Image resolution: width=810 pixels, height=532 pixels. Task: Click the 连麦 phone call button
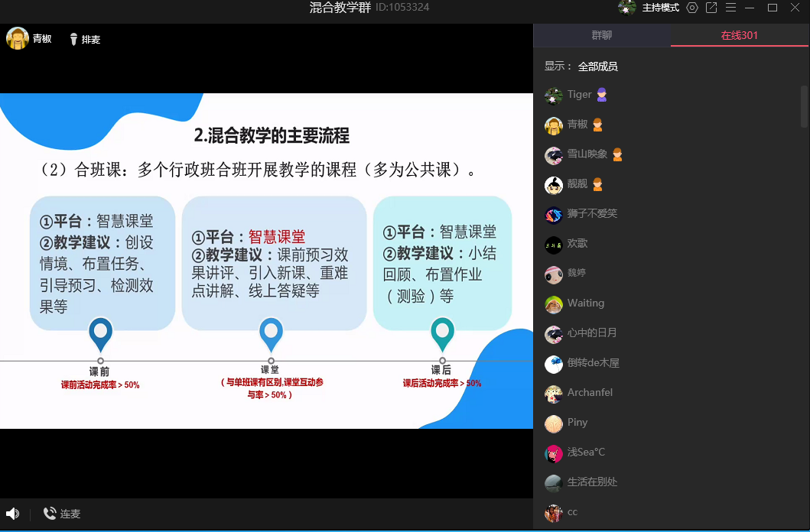pyautogui.click(x=62, y=514)
